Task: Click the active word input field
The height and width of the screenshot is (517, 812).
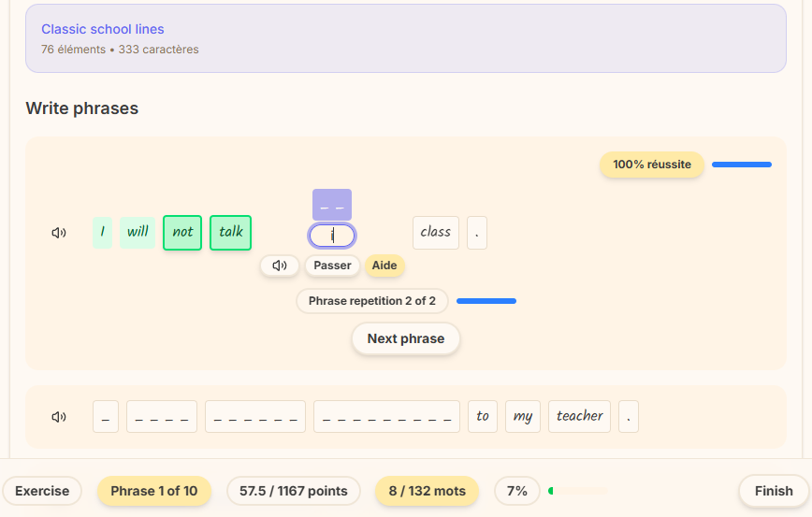Action: pos(332,236)
